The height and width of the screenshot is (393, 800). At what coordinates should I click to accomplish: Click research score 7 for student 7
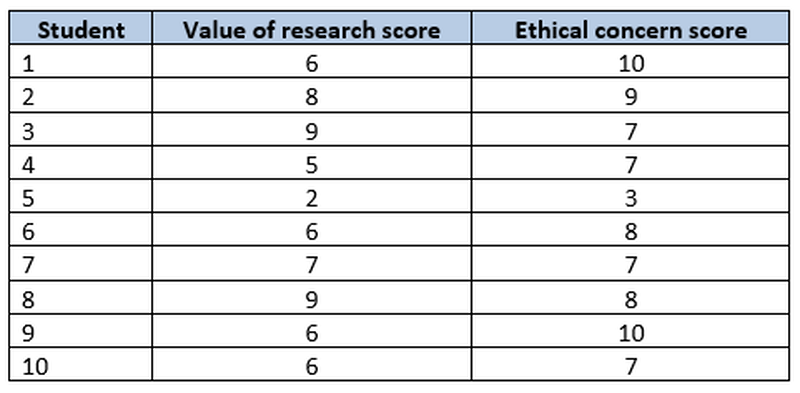click(312, 265)
